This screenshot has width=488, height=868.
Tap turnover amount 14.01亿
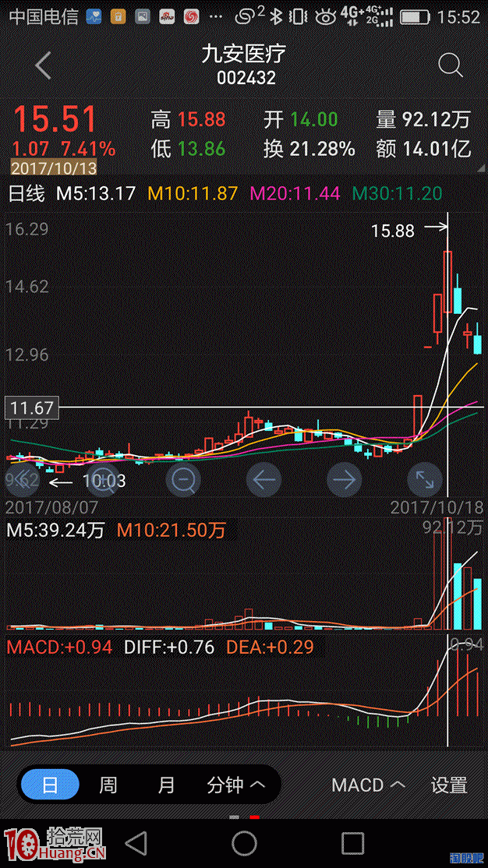click(x=436, y=148)
